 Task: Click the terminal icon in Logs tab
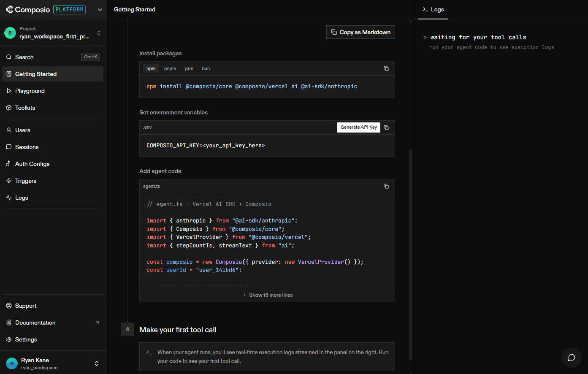[425, 9]
